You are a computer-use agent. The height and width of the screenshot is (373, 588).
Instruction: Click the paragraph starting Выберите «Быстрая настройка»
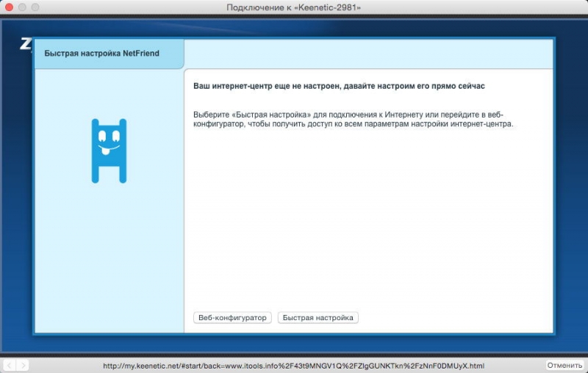(354, 119)
